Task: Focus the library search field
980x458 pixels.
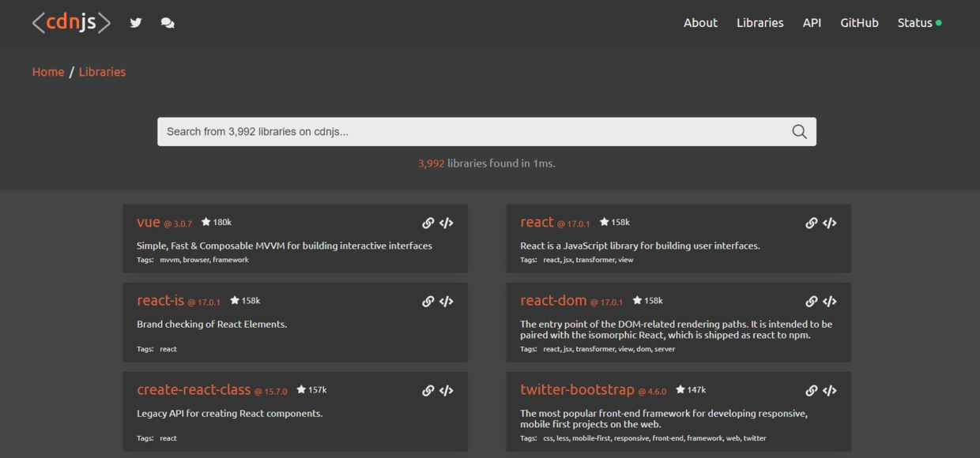Action: tap(487, 132)
